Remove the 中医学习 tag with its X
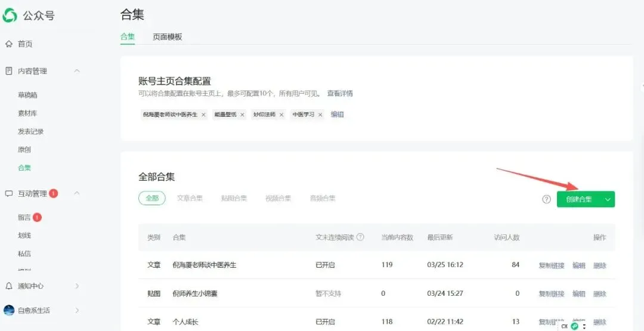644x331 pixels. tap(320, 115)
